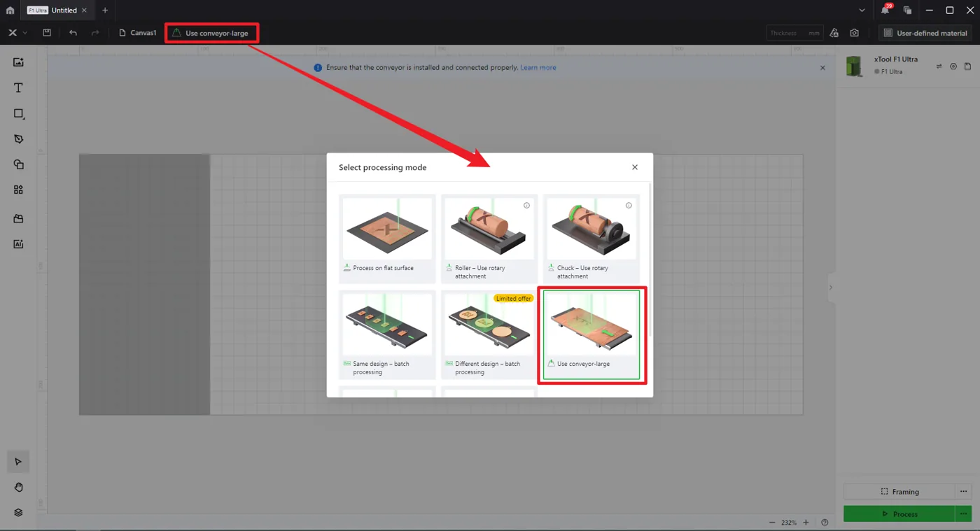Click the 232% zoom level value
The image size is (980, 531).
tap(789, 523)
